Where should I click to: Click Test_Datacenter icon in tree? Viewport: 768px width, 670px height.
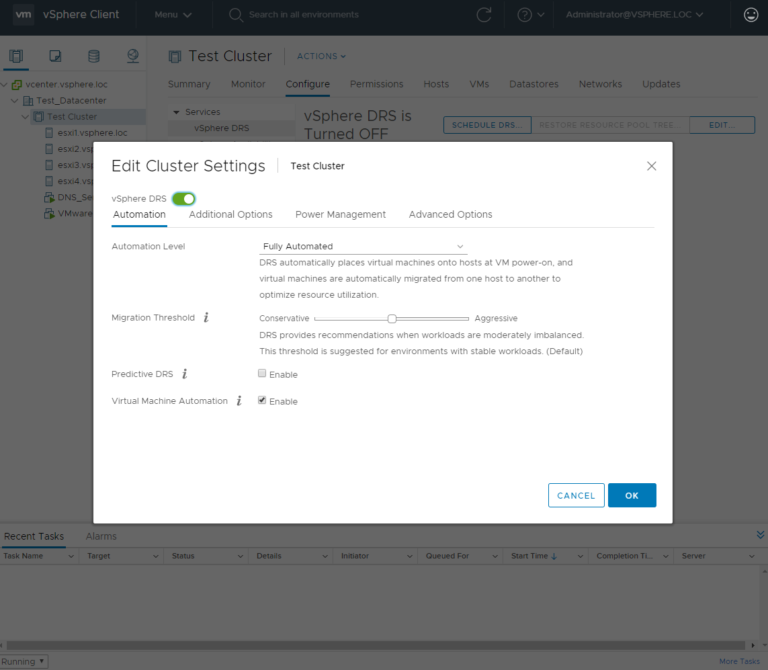(x=28, y=100)
